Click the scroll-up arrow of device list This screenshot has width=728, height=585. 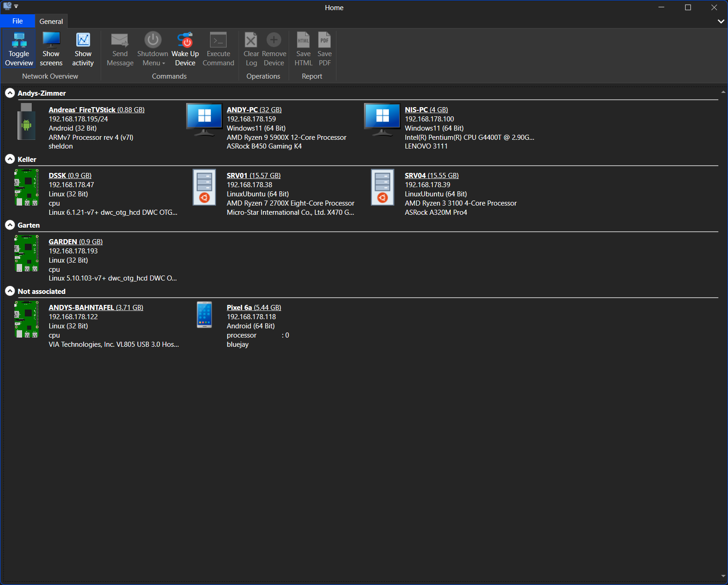(723, 92)
